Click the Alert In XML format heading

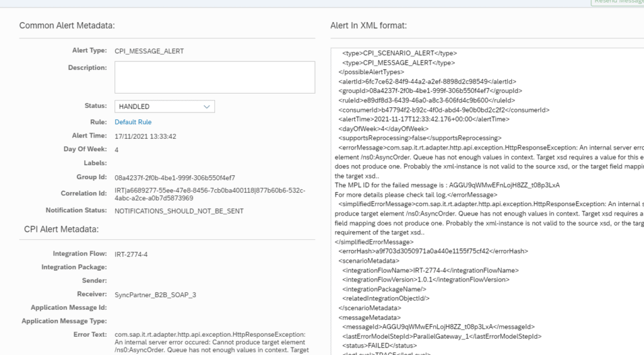(369, 25)
